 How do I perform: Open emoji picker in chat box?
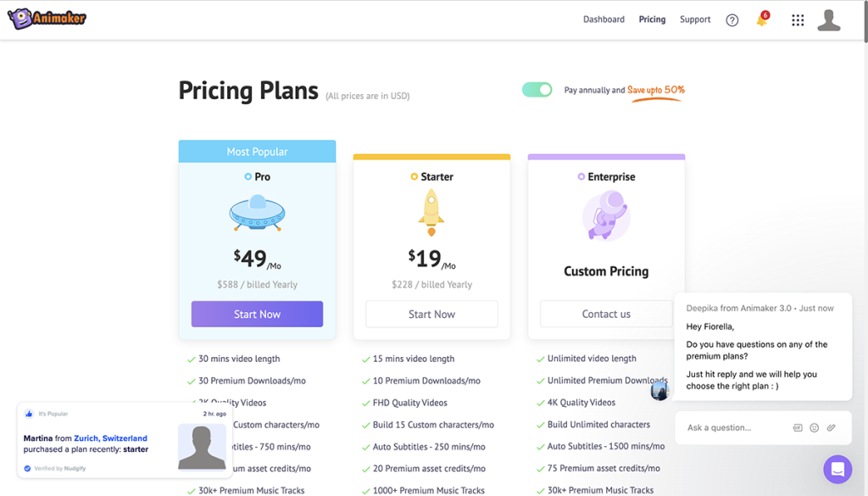pyautogui.click(x=815, y=428)
